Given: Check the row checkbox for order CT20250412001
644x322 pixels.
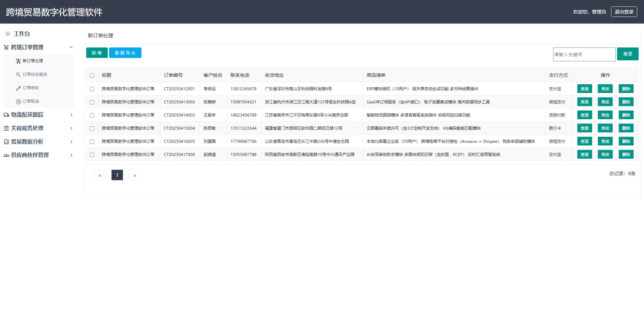Looking at the screenshot, I should point(92,89).
